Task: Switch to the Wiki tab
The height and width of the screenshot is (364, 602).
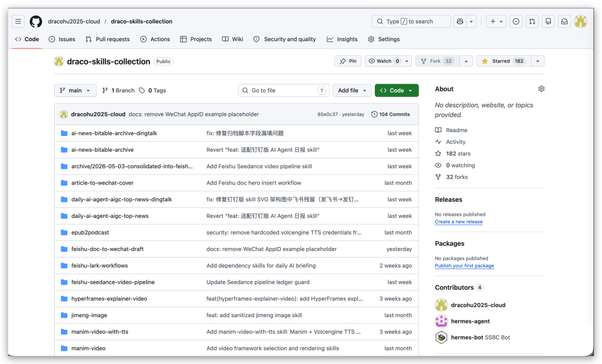Action: (232, 39)
